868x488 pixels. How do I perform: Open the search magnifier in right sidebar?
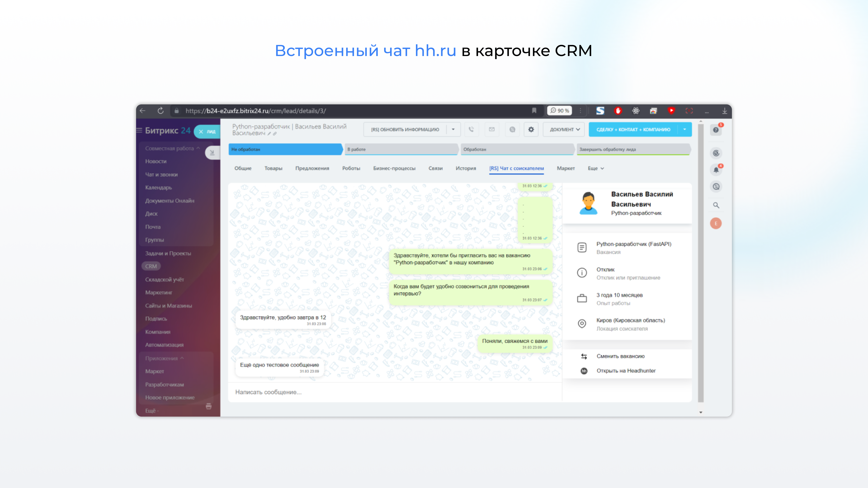click(x=716, y=205)
